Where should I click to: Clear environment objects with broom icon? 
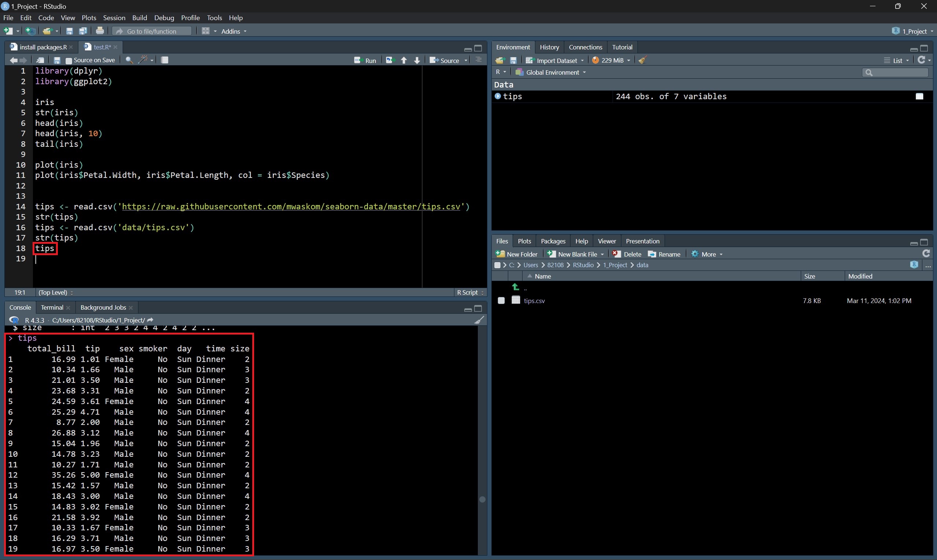[x=643, y=60]
